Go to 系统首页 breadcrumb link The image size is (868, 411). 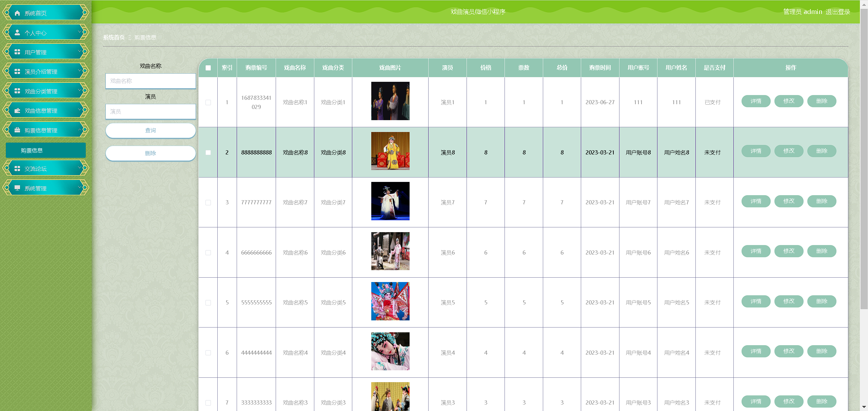(x=114, y=37)
